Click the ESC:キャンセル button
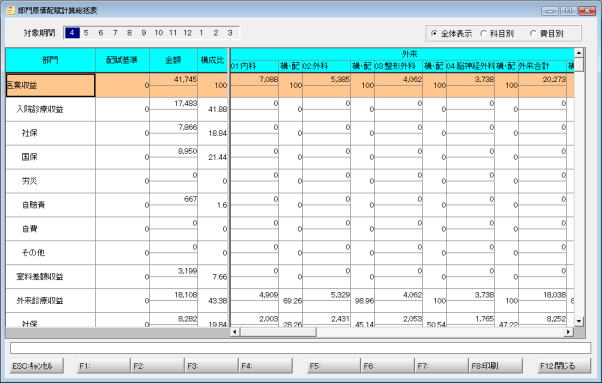The image size is (602, 383). point(37,366)
